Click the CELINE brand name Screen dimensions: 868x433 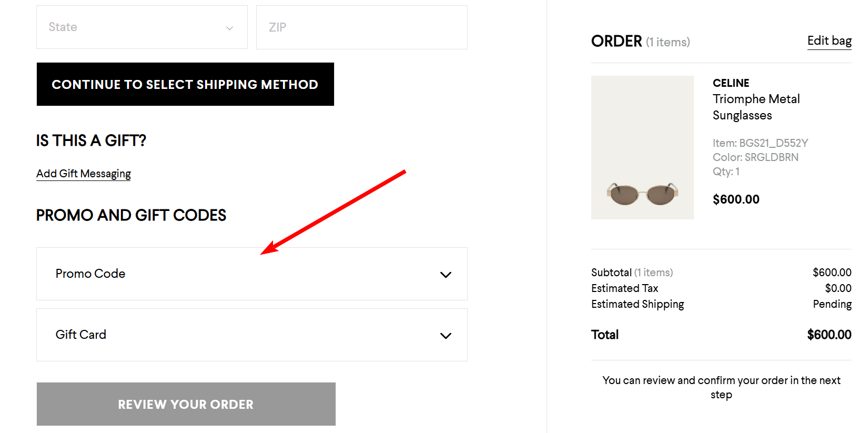coord(731,83)
